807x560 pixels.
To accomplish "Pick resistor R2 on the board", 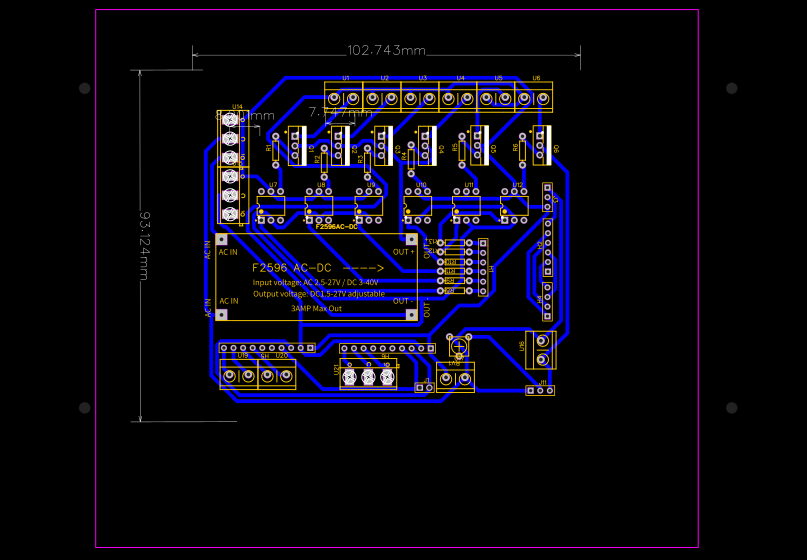I will pos(324,162).
